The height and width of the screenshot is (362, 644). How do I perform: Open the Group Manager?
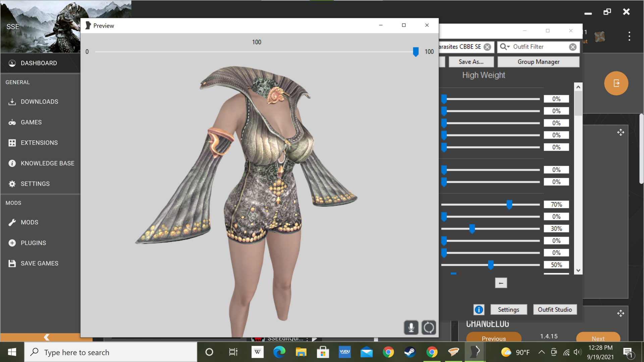click(538, 62)
